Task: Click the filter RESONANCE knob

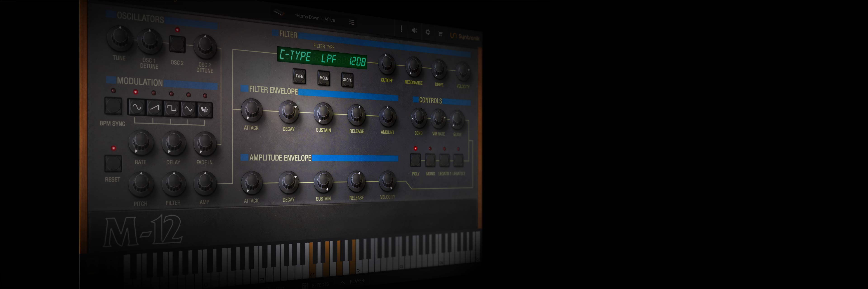Action: click(x=413, y=67)
